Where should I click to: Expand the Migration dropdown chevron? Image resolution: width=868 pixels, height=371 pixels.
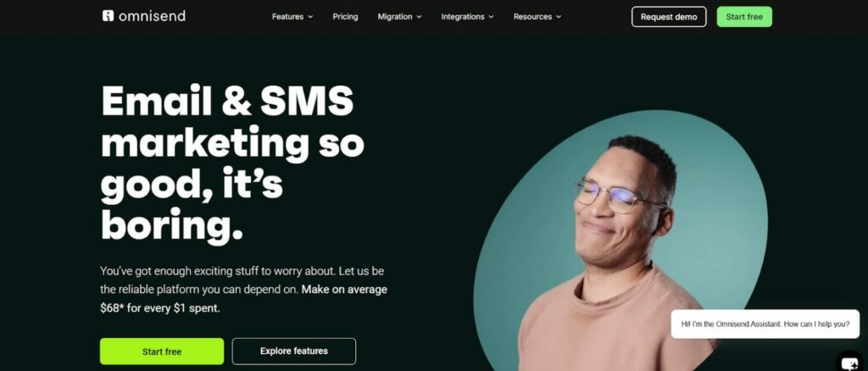coord(419,17)
